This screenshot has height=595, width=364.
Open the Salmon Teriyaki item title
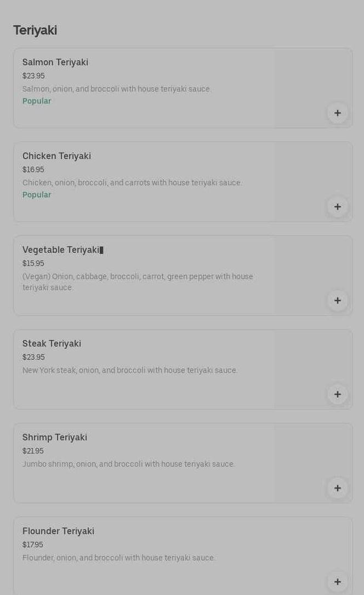55,63
